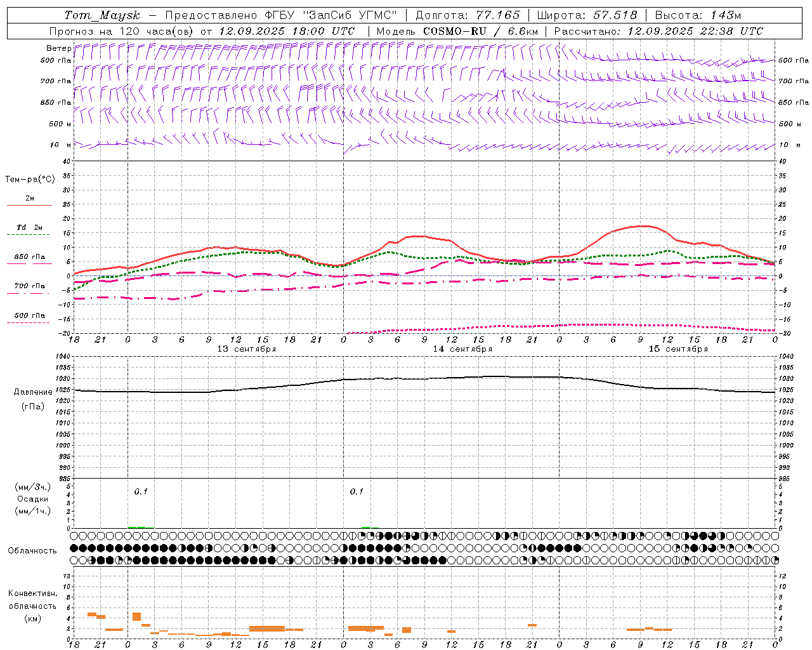Click the Осадки precipitation label

[x=33, y=499]
